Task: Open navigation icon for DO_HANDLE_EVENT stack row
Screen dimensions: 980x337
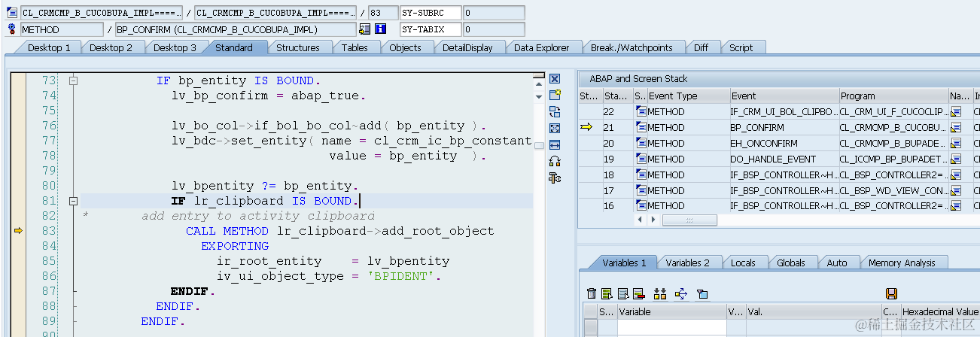Action: click(957, 159)
